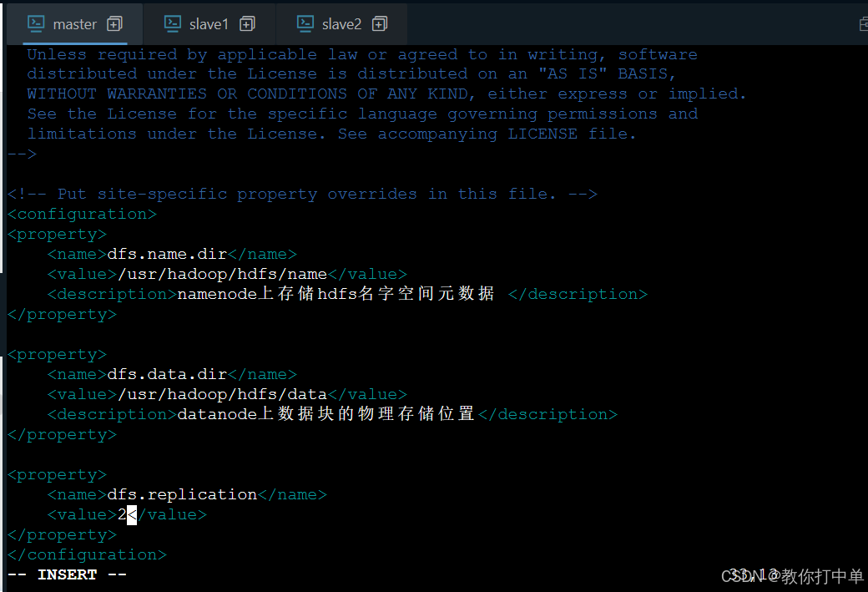Switch to the master terminal tab

click(74, 24)
